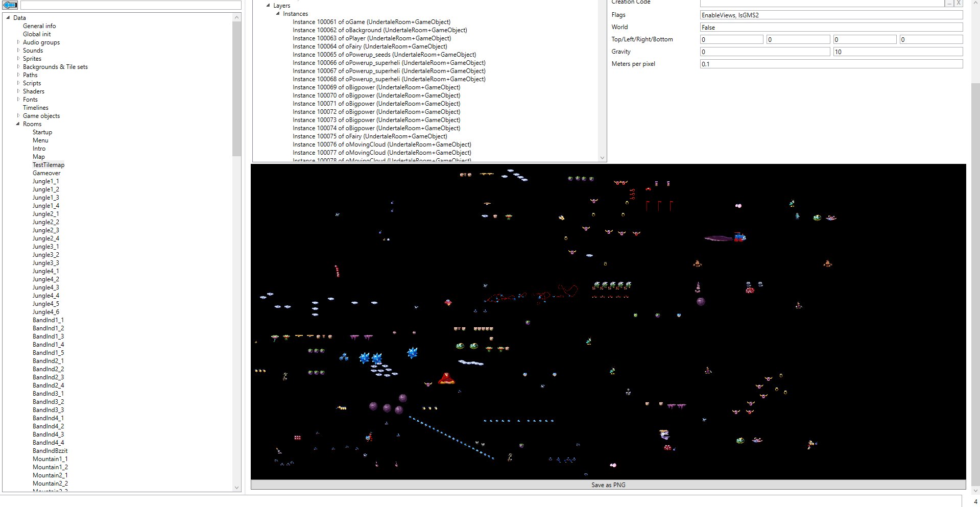This screenshot has width=980, height=507.
Task: Click the blue back arrow button
Action: (10, 5)
